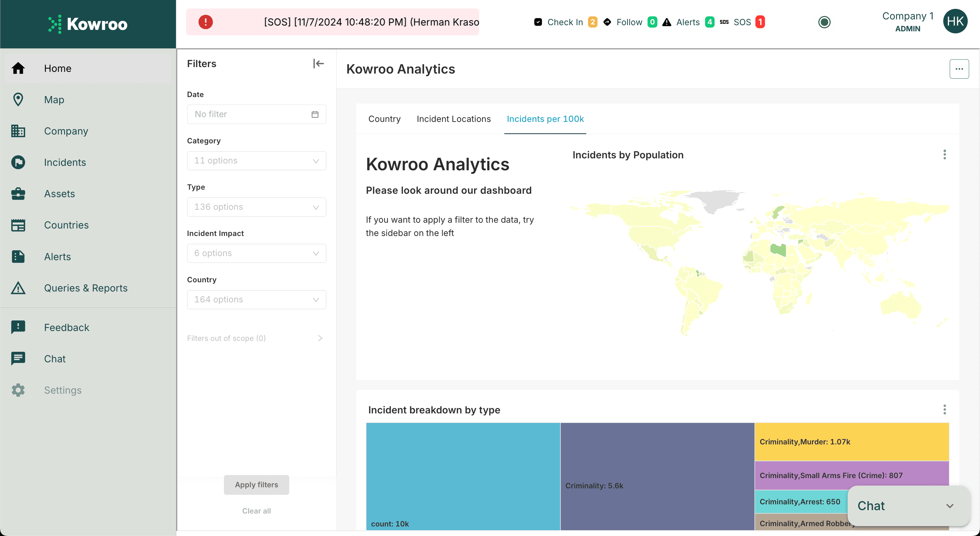This screenshot has height=536, width=980.
Task: Switch to the Incident Locations tab
Action: tap(454, 119)
